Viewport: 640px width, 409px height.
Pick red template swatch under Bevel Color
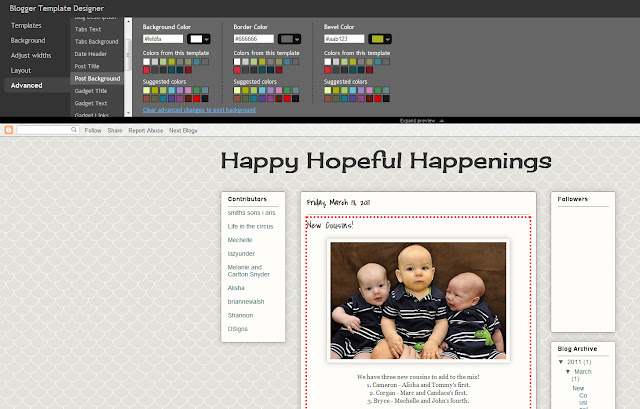[328, 70]
